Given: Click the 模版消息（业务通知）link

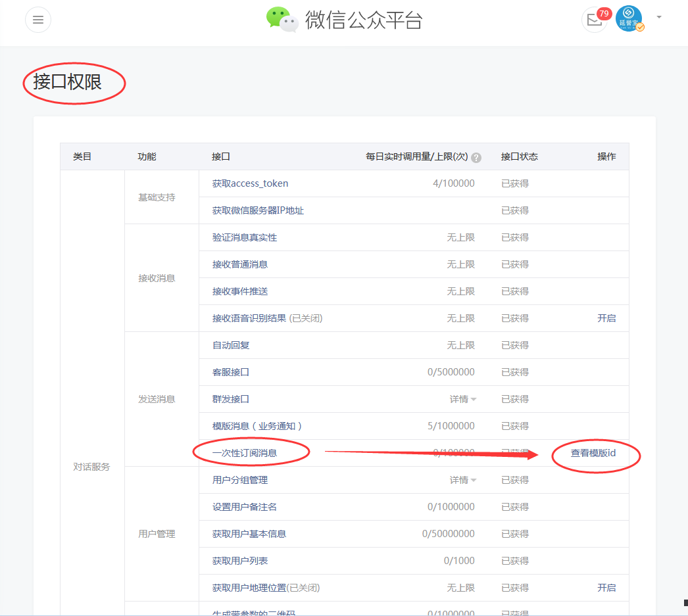Looking at the screenshot, I should click(257, 426).
